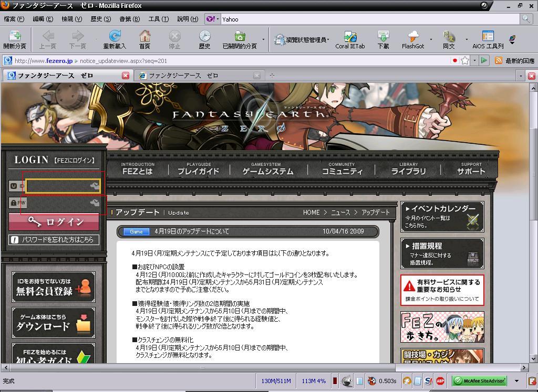This screenshot has height=392, width=538.
Task: Bookmark this page with the star icon
Action: click(465, 61)
